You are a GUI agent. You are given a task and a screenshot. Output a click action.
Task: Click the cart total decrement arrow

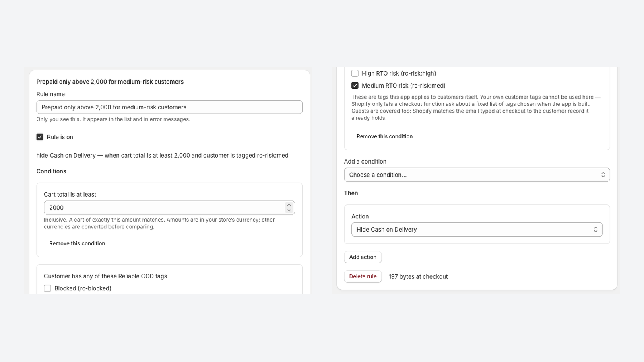(x=289, y=210)
